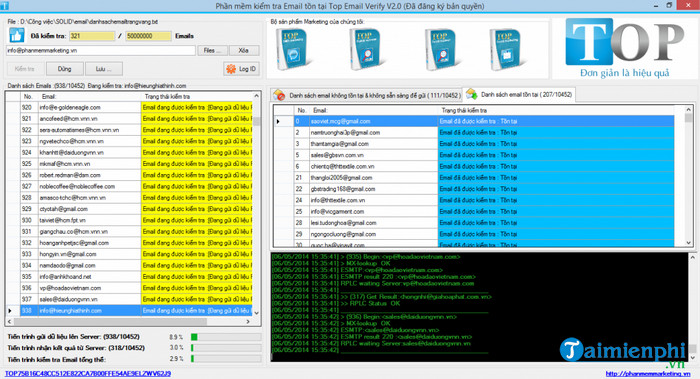This screenshot has height=379, width=700.
Task: Click the checked count field showing 321
Action: point(92,36)
